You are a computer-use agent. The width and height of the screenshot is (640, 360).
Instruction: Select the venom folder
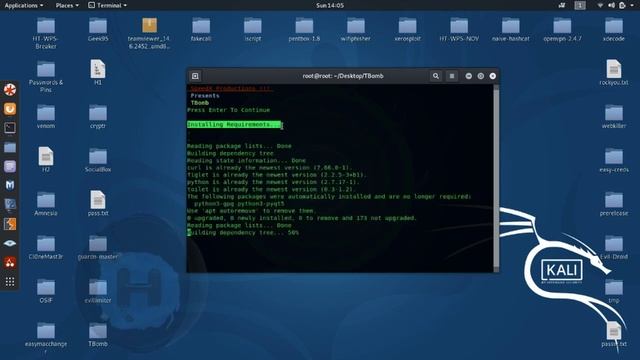click(46, 117)
